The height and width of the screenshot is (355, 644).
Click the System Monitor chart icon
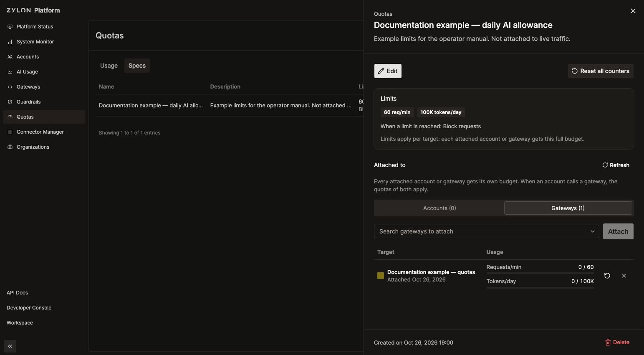click(10, 42)
